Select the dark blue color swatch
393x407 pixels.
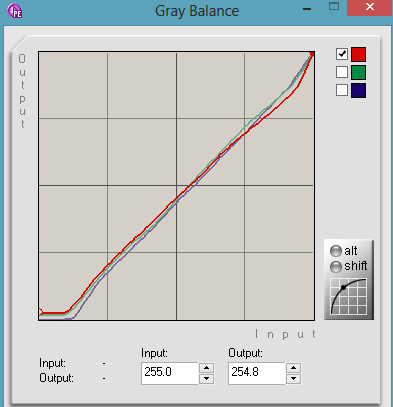(358, 90)
